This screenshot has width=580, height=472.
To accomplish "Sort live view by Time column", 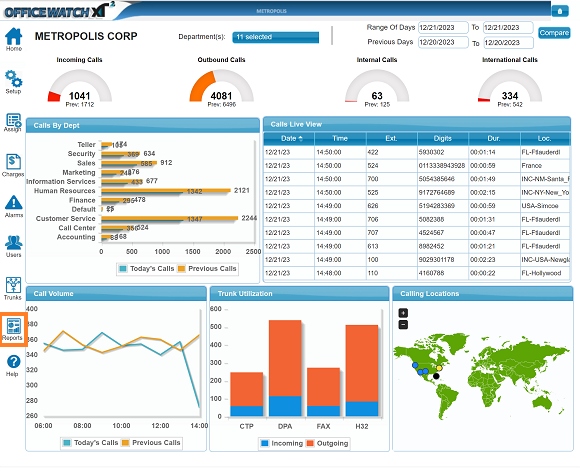I will (x=340, y=138).
